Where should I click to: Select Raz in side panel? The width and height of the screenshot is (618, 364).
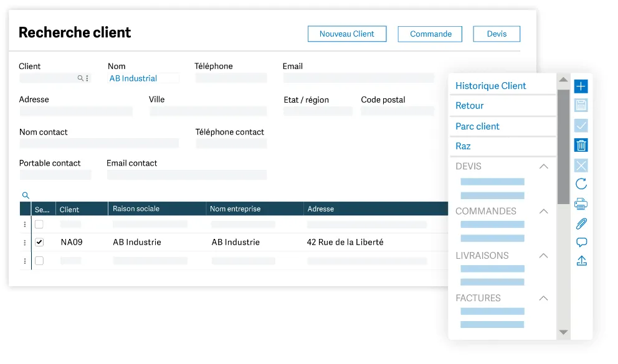click(x=463, y=146)
